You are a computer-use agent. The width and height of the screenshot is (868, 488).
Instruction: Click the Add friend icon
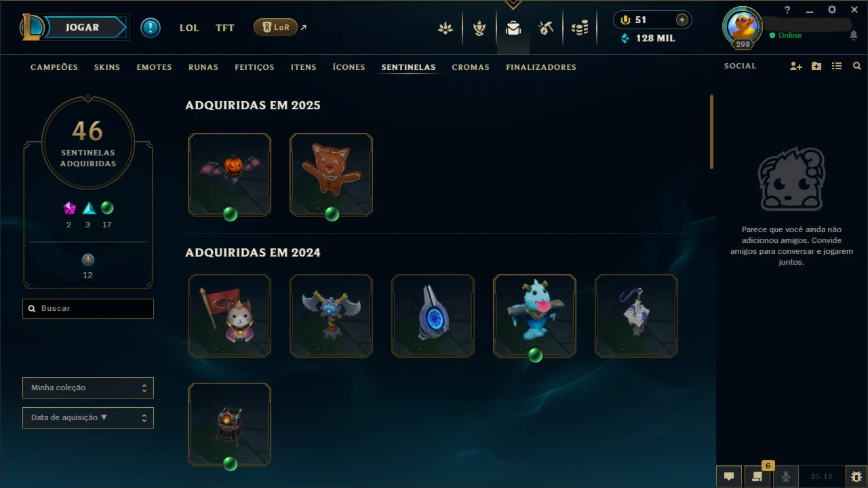click(x=796, y=66)
